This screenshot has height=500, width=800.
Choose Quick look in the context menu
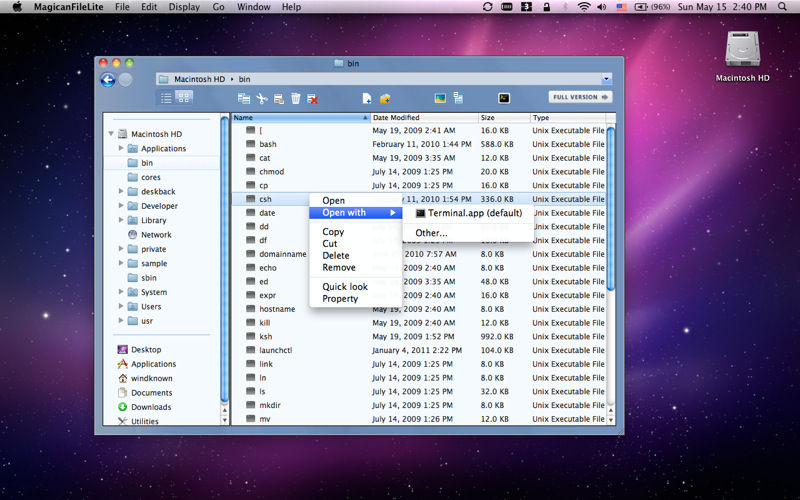(x=356, y=287)
